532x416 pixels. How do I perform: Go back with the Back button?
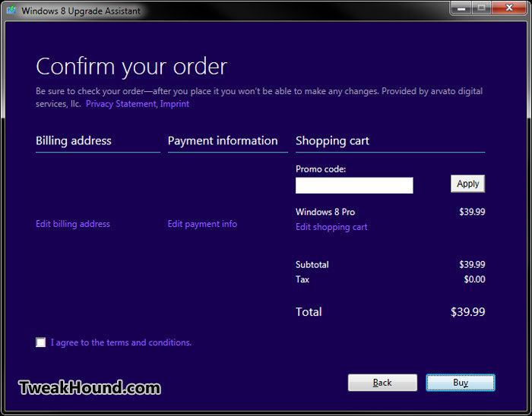[382, 383]
